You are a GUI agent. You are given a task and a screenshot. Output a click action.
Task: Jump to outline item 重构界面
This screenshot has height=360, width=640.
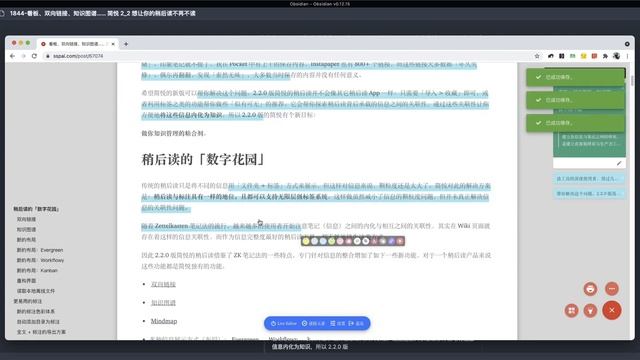27,280
